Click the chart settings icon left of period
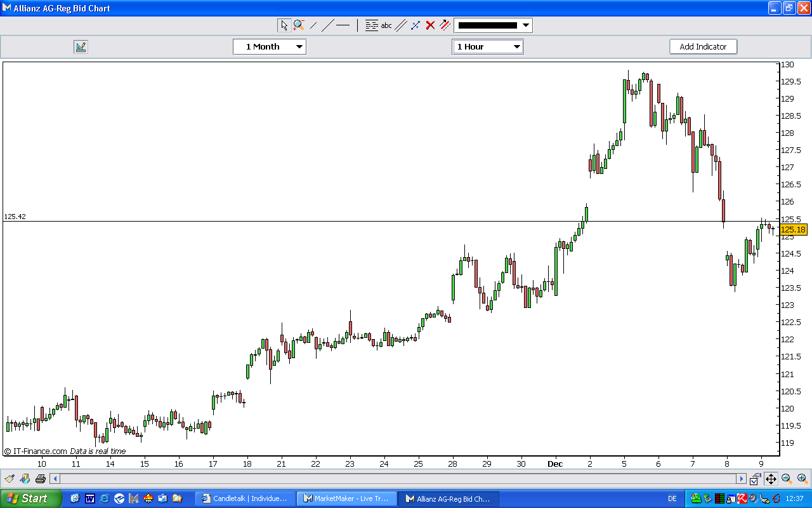The image size is (812, 508). (x=81, y=46)
